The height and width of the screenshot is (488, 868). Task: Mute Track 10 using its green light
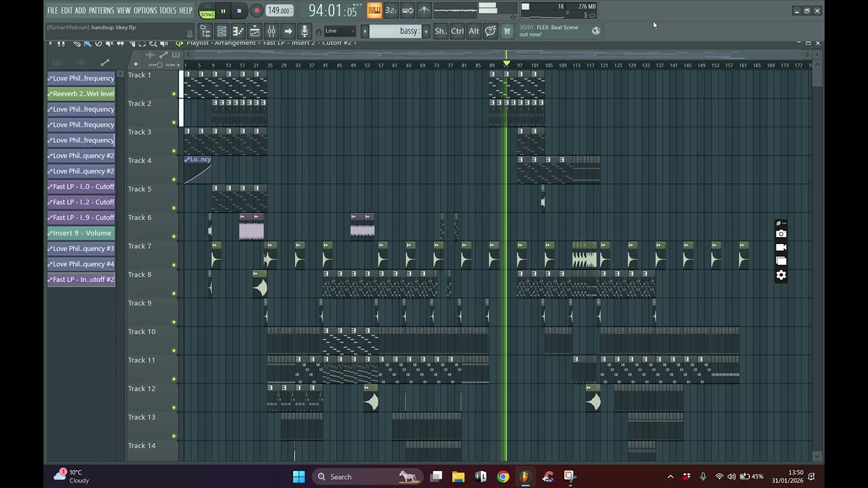pos(174,350)
